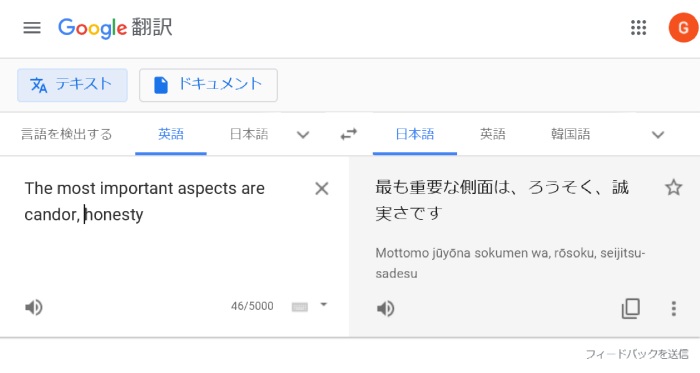This screenshot has width=700, height=373.
Task: Listen to the Japanese translation
Action: (386, 308)
